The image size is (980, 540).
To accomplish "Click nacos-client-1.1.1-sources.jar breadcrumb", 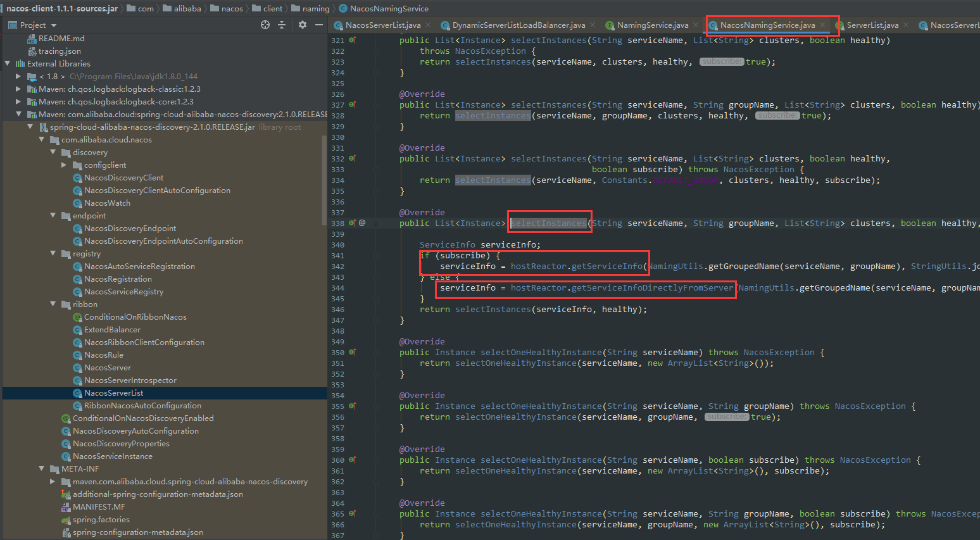I will 62,8.
